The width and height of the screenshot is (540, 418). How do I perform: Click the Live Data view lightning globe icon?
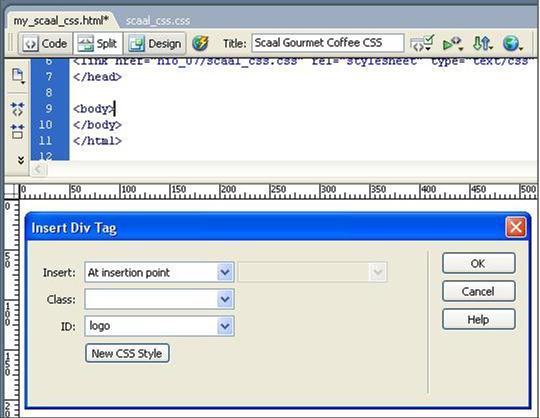pos(200,44)
